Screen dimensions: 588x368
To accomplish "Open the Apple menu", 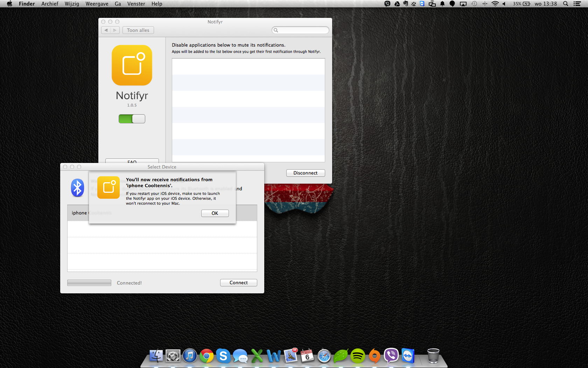I will [9, 4].
